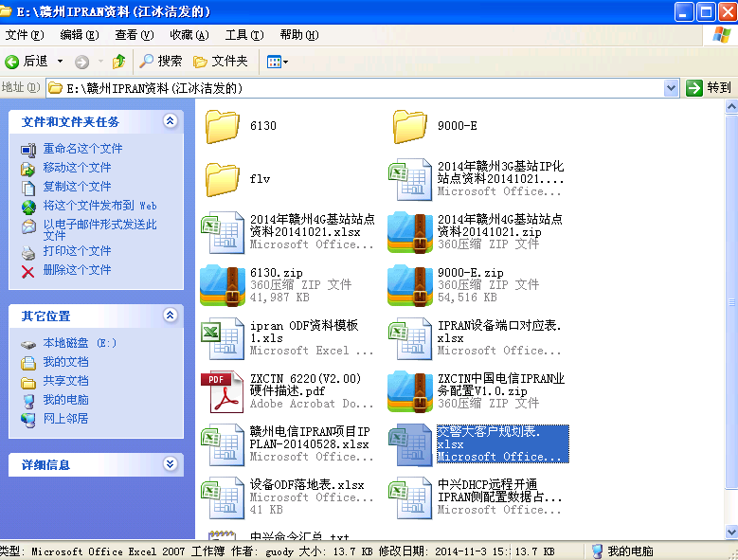Screen dimensions: 738x560
Task: Go up one folder level
Action: tap(118, 62)
